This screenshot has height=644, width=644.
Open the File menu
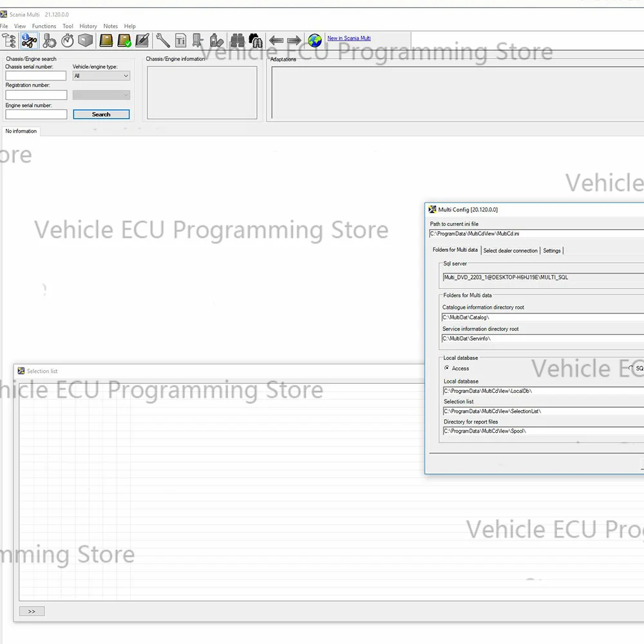click(x=4, y=26)
